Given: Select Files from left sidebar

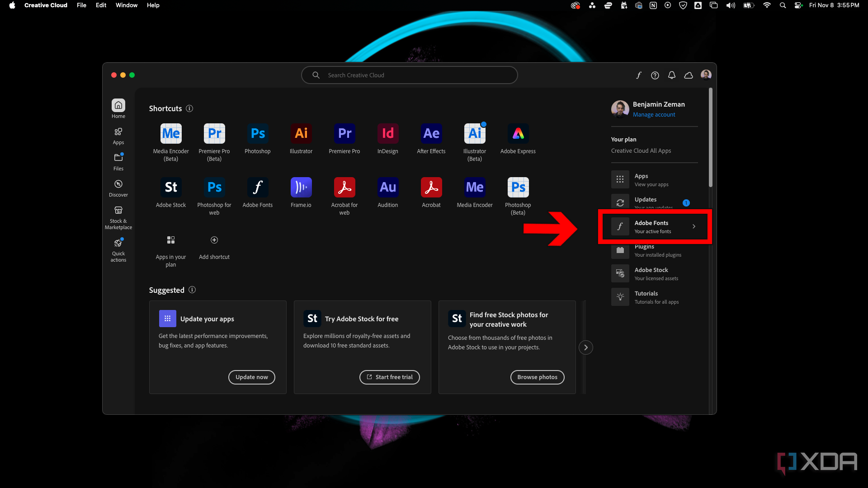Looking at the screenshot, I should coord(118,161).
